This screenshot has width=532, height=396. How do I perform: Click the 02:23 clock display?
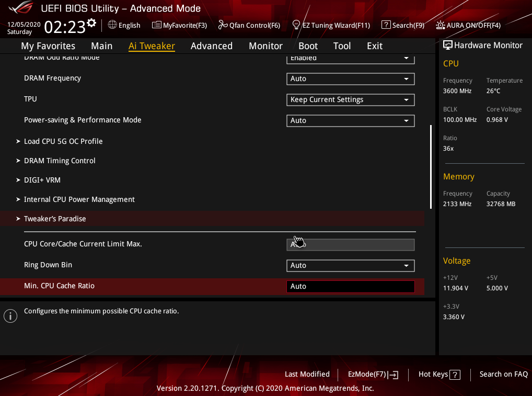[65, 27]
